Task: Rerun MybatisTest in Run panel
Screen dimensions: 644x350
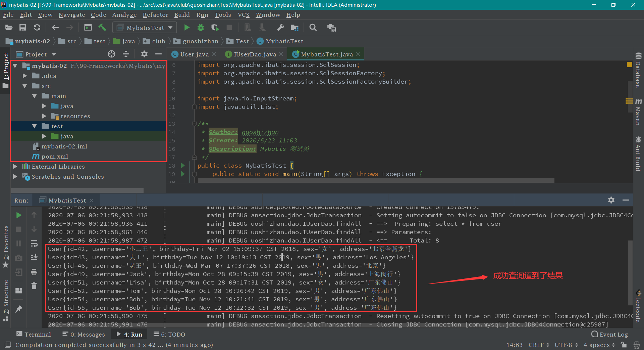Action: [x=19, y=215]
